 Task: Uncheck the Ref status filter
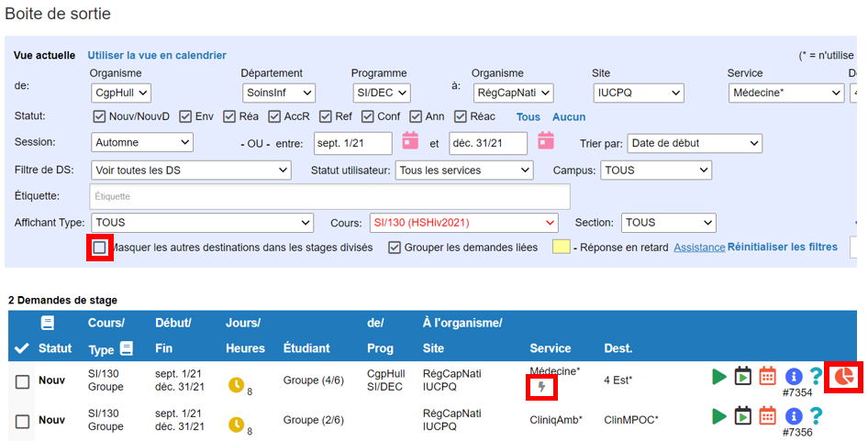point(325,116)
